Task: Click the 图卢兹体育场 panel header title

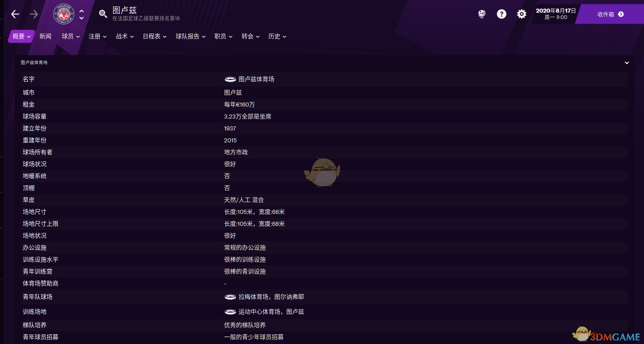Action: 34,63
